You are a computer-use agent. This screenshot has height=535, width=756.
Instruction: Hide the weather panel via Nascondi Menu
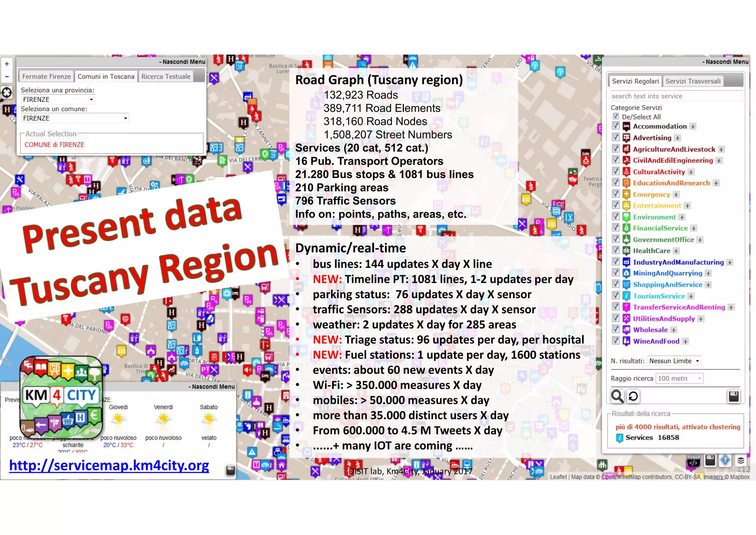tap(212, 387)
